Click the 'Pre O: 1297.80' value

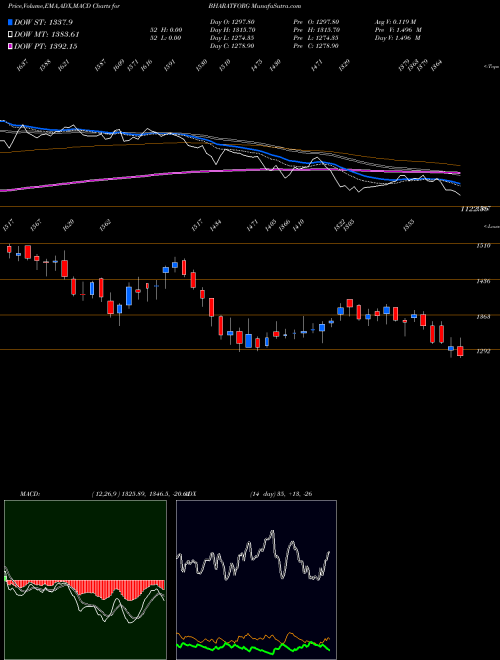tap(316, 22)
